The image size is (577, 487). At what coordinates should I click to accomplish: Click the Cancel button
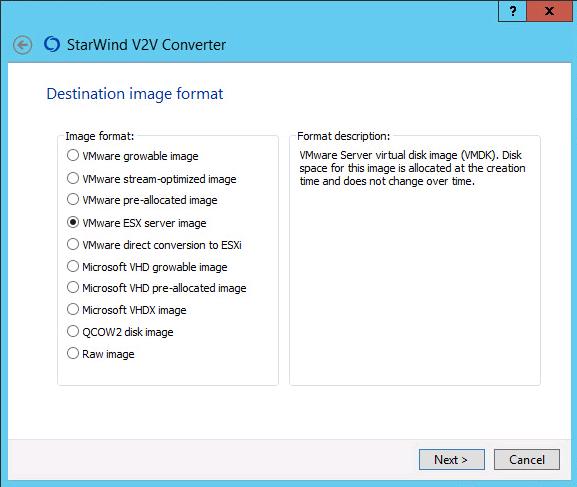(527, 459)
